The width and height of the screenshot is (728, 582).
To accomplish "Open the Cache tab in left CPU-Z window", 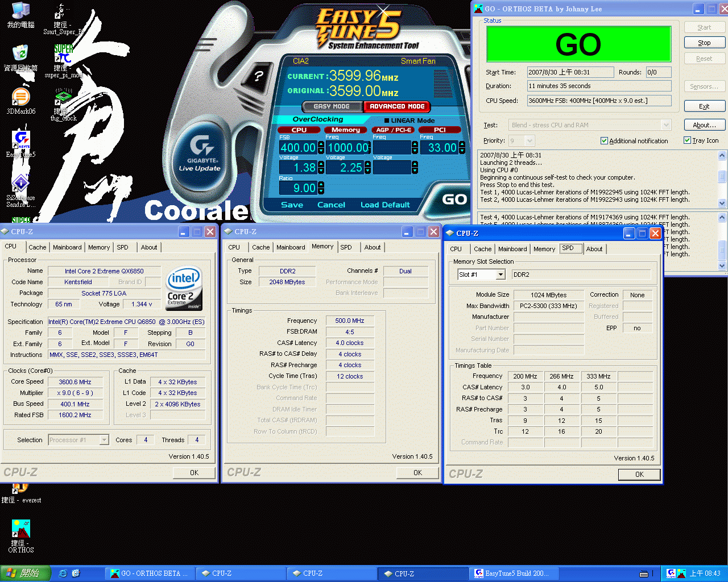I will pyautogui.click(x=38, y=247).
